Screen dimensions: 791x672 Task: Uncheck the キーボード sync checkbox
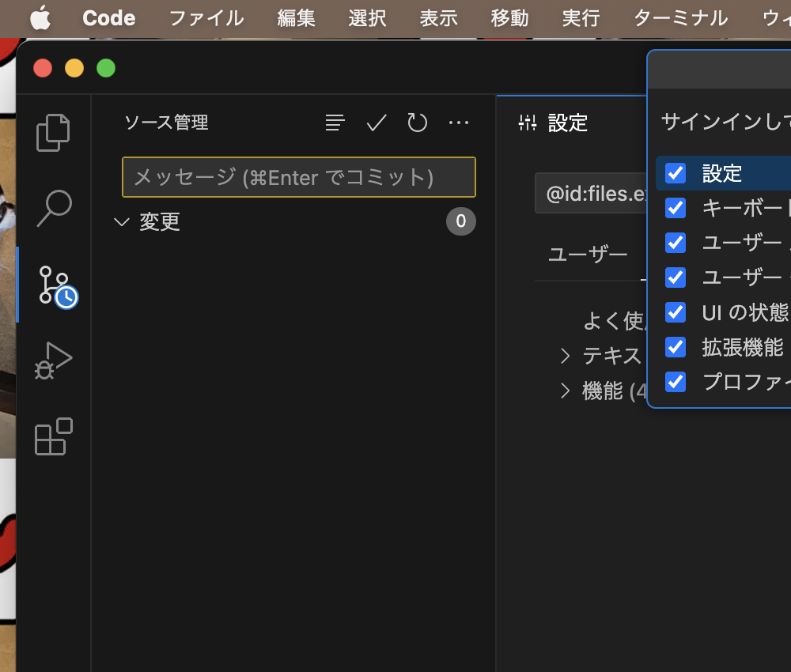pos(675,208)
